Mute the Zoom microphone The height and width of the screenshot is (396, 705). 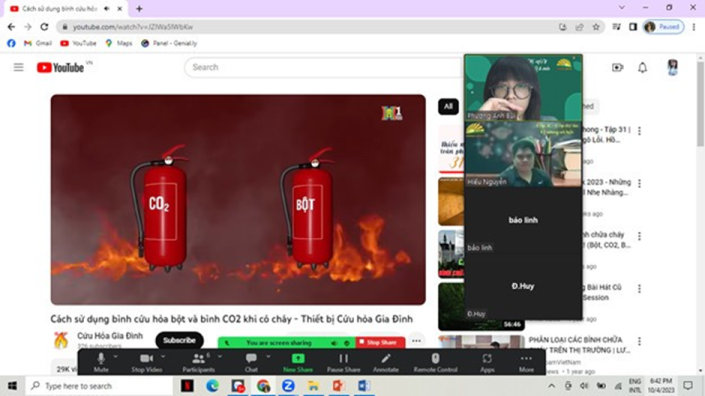point(101,362)
